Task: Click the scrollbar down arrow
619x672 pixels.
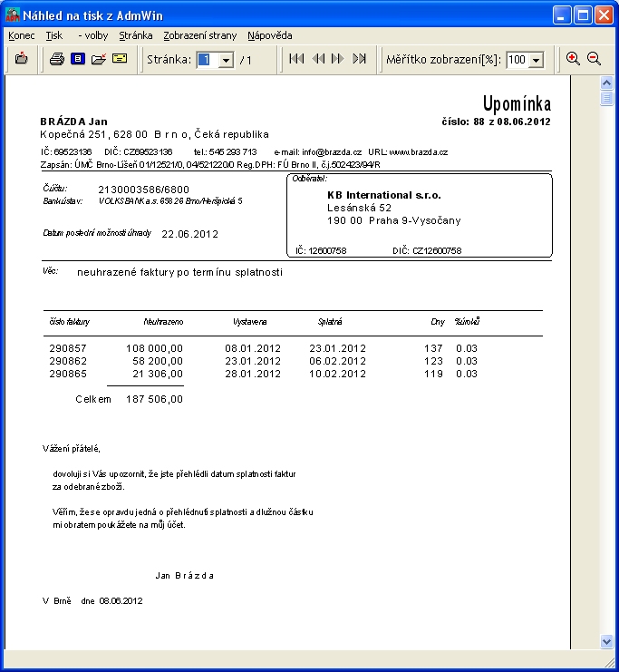Action: click(x=606, y=641)
